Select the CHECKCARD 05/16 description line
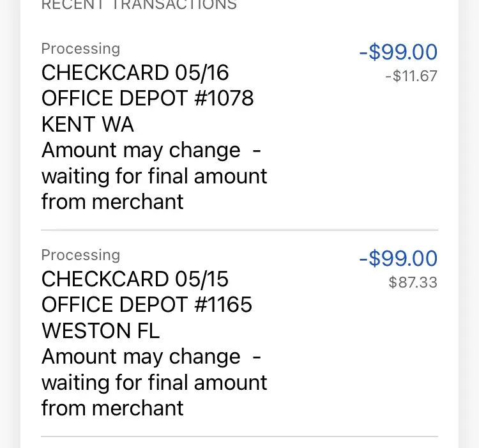Viewport: 479px width, 448px height. pos(135,73)
